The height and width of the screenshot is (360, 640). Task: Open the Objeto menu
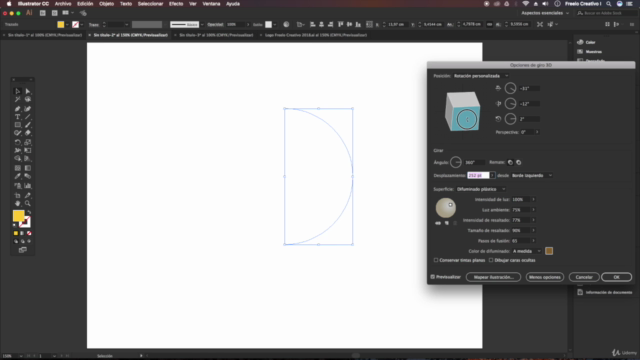point(107,4)
